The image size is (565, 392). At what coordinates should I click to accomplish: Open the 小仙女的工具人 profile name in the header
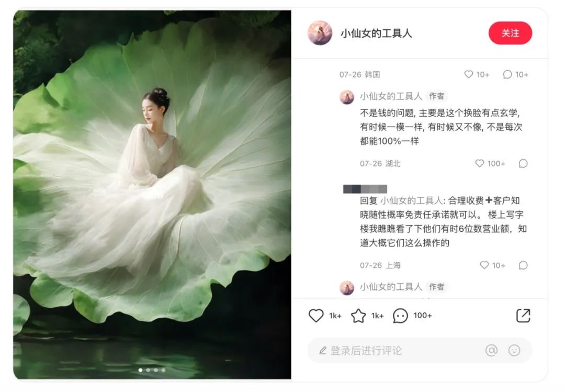[376, 33]
